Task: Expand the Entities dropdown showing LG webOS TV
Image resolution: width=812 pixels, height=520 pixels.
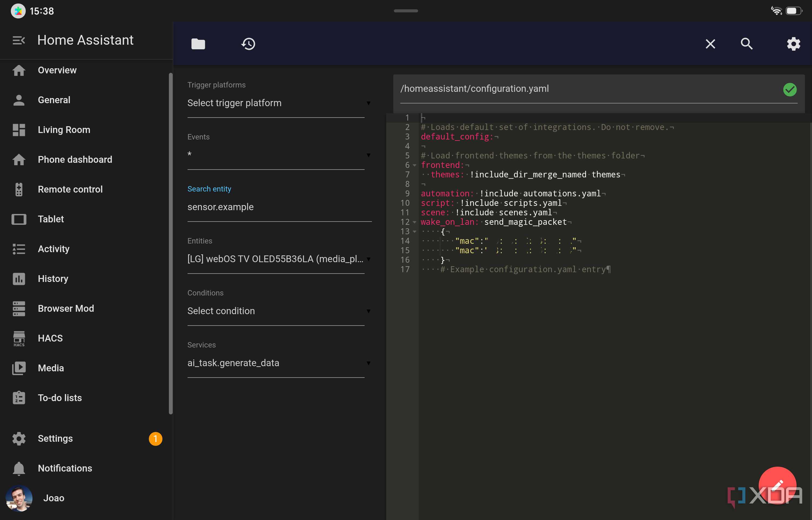Action: pos(279,259)
